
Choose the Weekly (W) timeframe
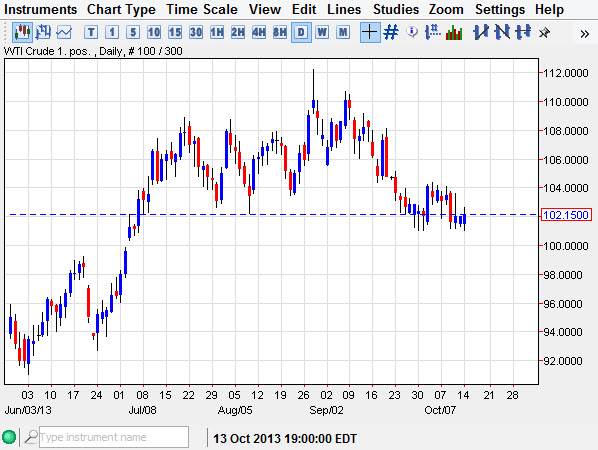[322, 32]
